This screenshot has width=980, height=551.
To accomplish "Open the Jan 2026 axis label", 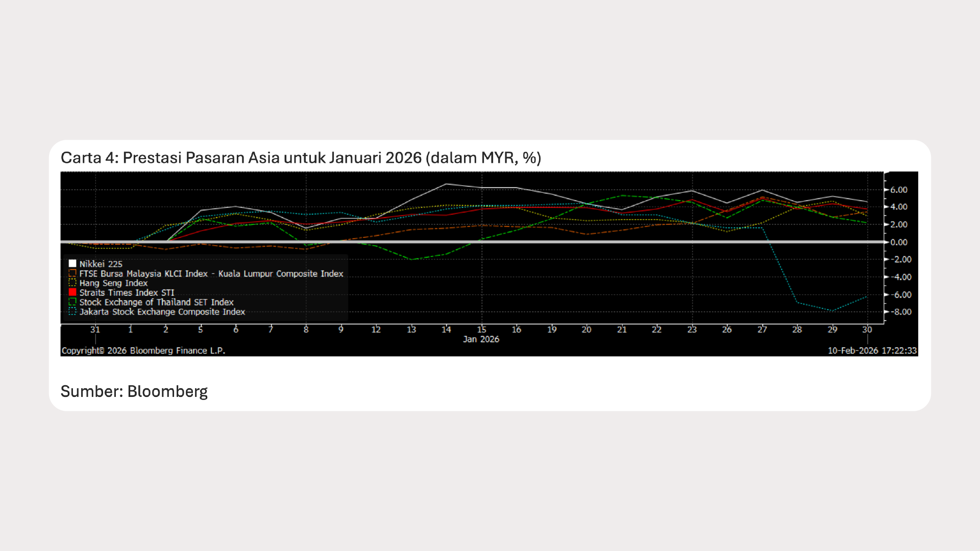I will pyautogui.click(x=481, y=339).
